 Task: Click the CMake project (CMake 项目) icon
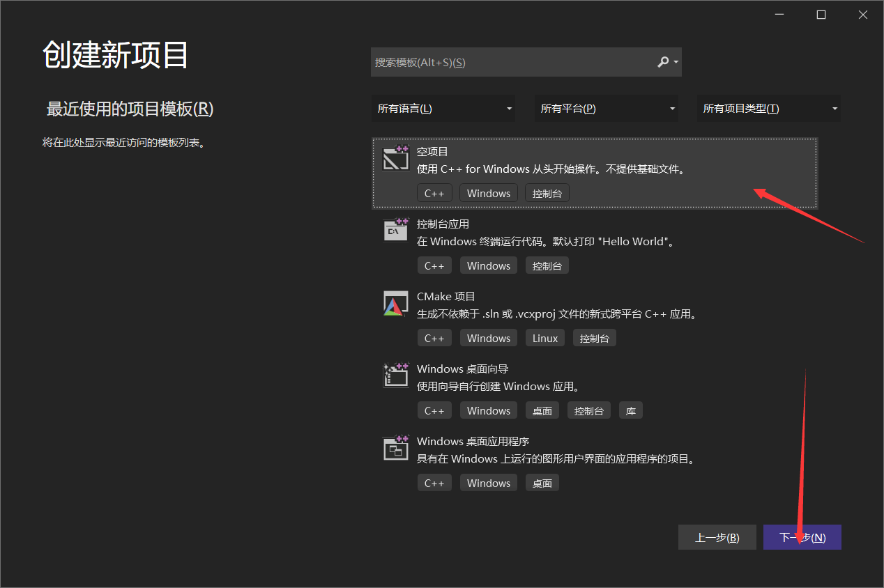396,303
